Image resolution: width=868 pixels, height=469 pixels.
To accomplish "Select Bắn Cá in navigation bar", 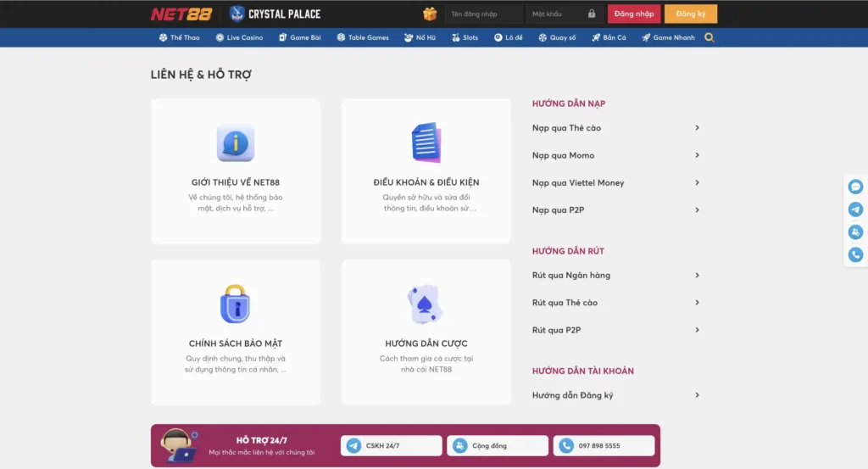I will point(609,37).
